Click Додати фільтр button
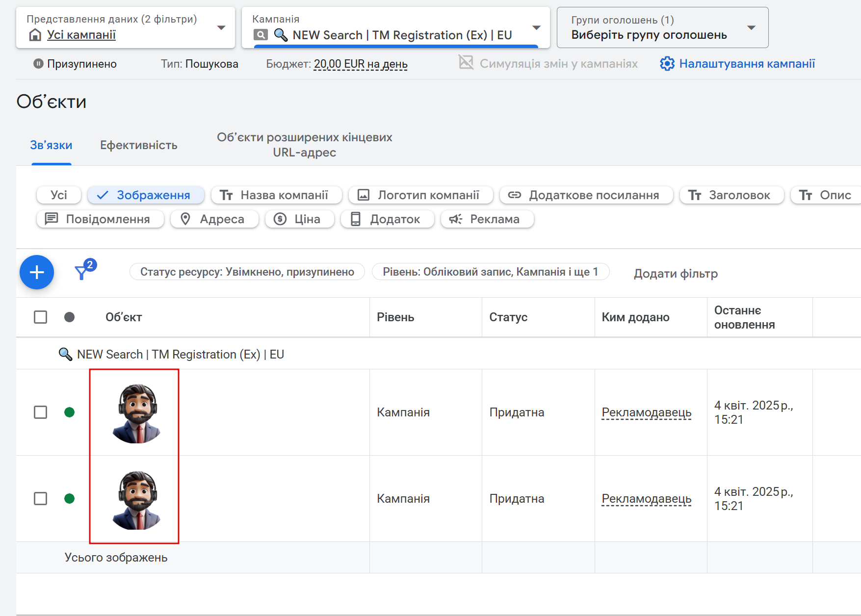This screenshot has width=861, height=616. click(x=676, y=273)
